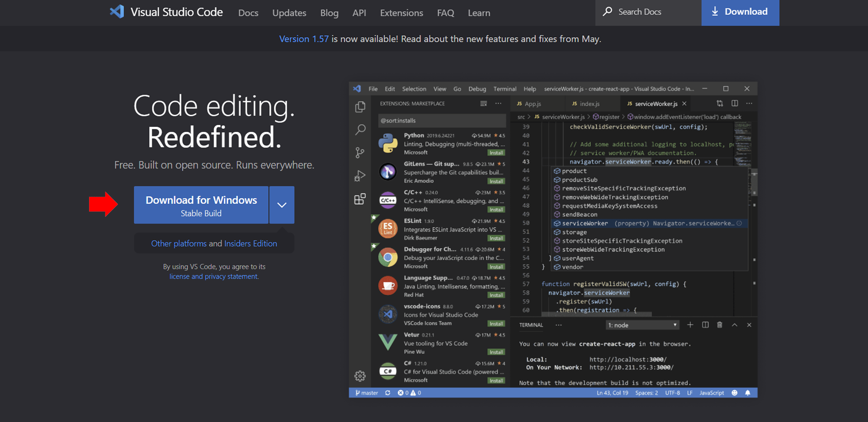This screenshot has height=422, width=868.
Task: Click the Visual Studio Code logo icon
Action: pos(117,12)
